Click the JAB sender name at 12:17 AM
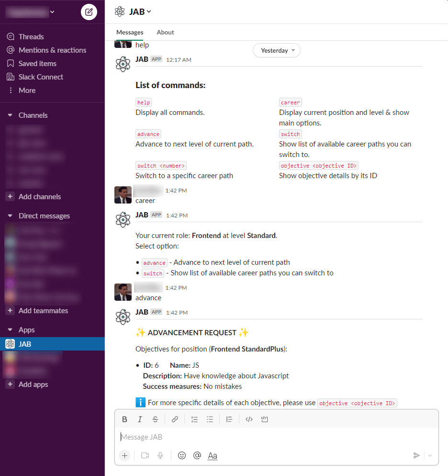The image size is (448, 476). click(x=142, y=59)
